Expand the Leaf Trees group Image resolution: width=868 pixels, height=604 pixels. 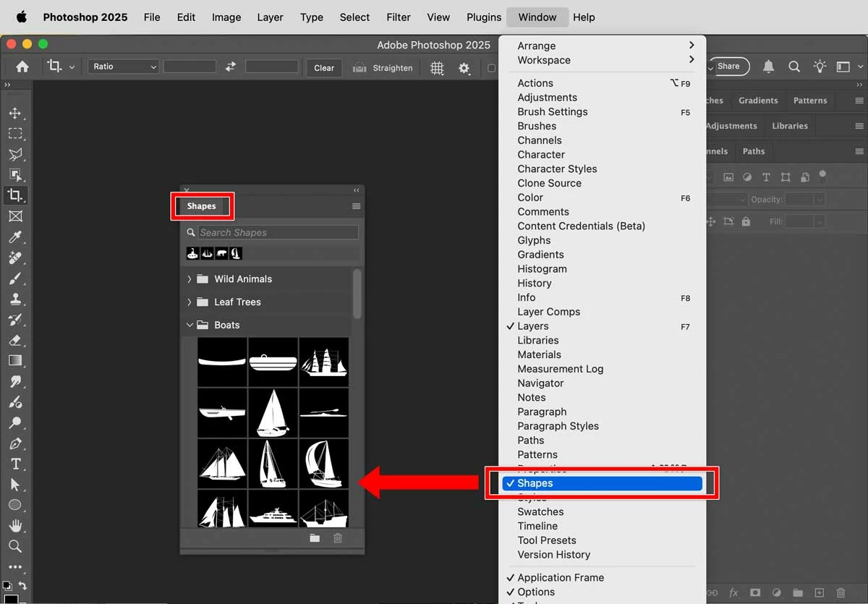click(190, 302)
